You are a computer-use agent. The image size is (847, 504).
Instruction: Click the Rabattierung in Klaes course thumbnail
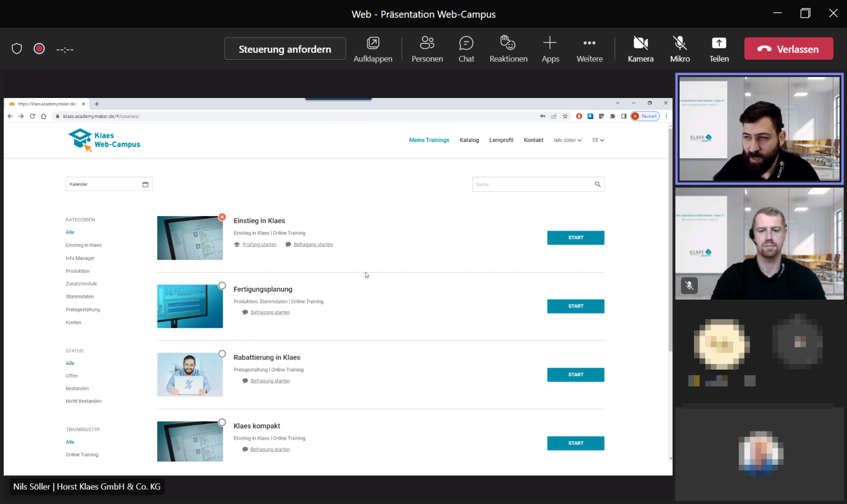pyautogui.click(x=190, y=375)
